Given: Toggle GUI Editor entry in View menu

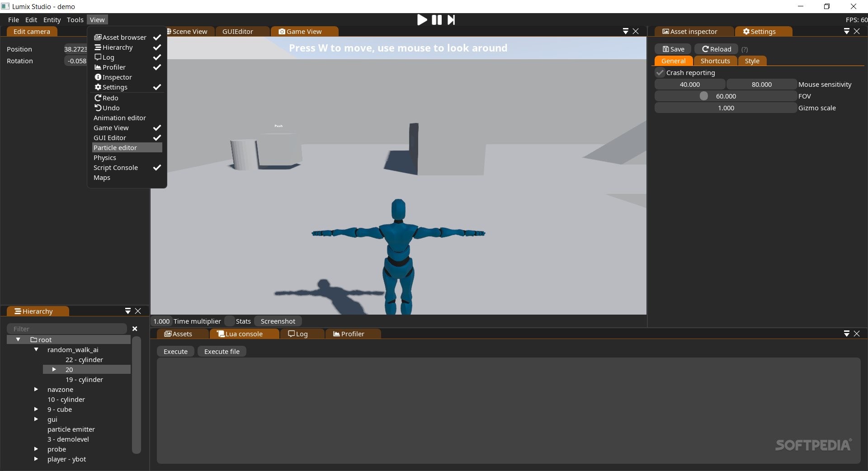Looking at the screenshot, I should 127,138.
